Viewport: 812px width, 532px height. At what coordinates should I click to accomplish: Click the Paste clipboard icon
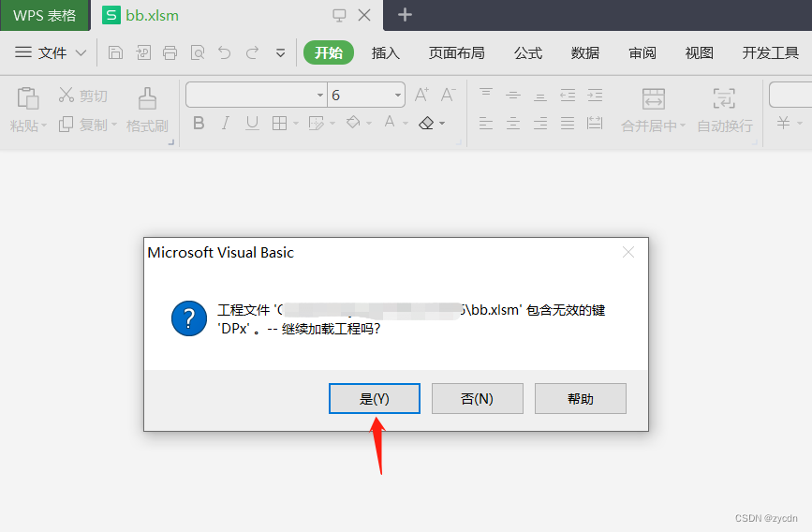[28, 98]
